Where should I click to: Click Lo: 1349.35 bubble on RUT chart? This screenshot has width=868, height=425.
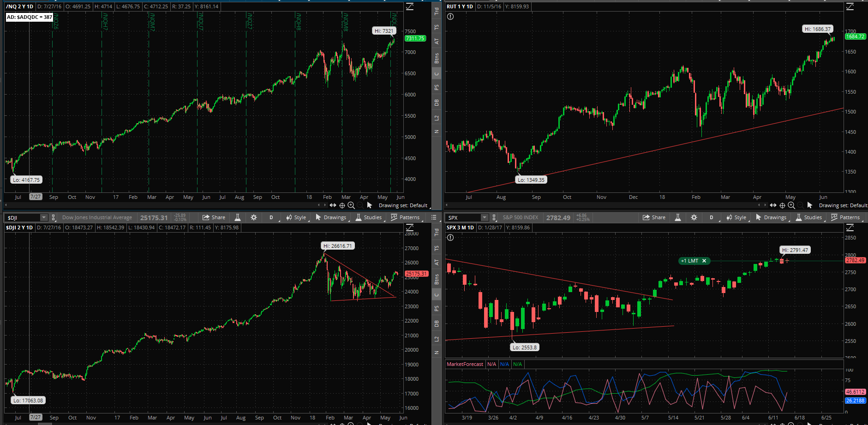click(531, 180)
